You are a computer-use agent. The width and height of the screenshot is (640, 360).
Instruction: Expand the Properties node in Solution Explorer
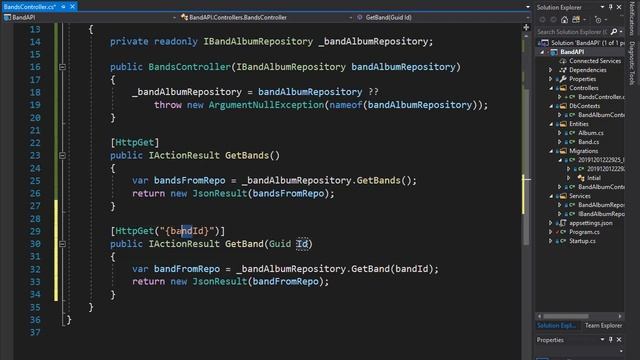pyautogui.click(x=551, y=79)
